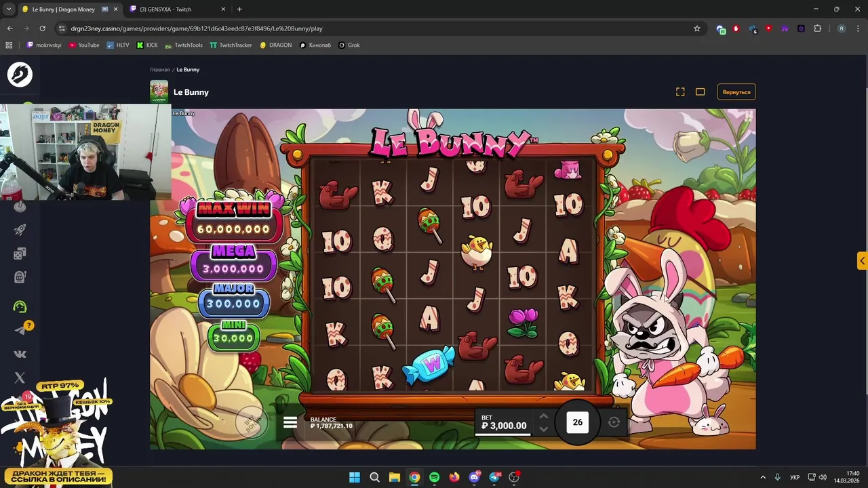Open the Buy Bonus button in the game
868x488 pixels.
(252, 422)
